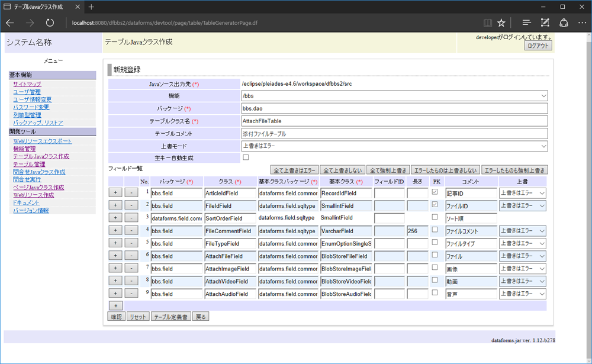Open 上書 dropdown for AttachAudioField row
Viewport: 592px width, 364px height.
(x=523, y=294)
